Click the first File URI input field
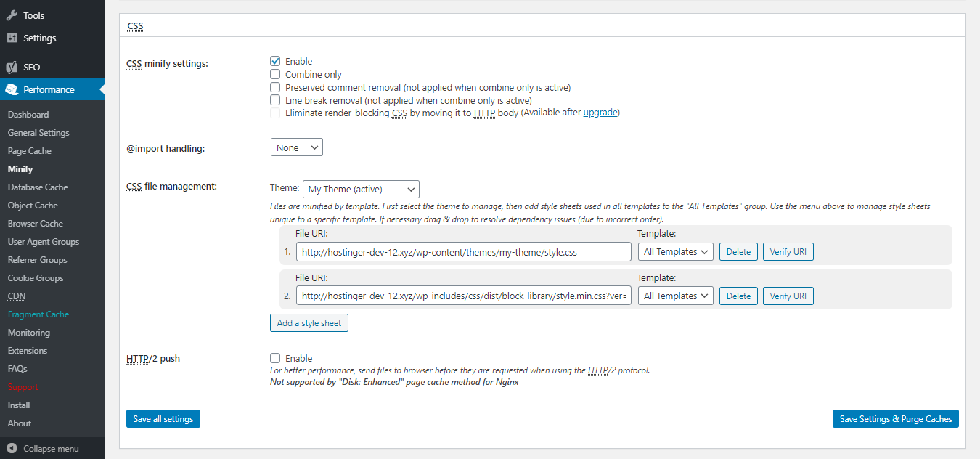 pyautogui.click(x=463, y=251)
